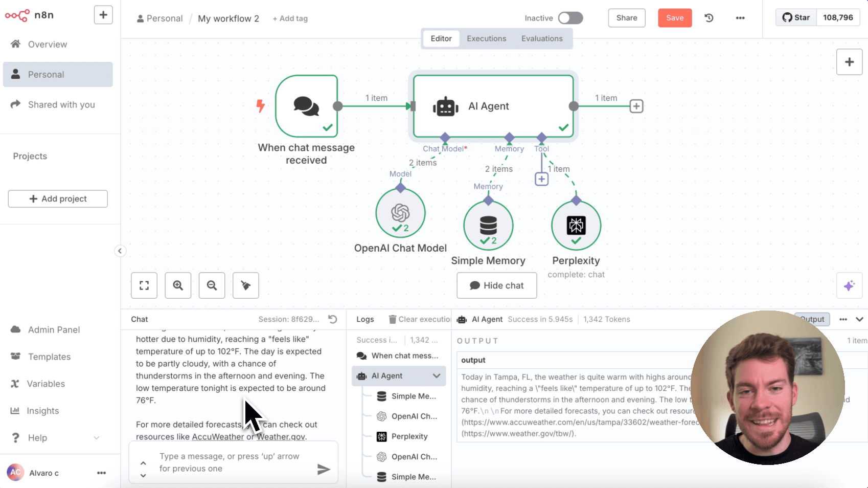Click Clear execution button in Logs
Image resolution: width=868 pixels, height=488 pixels.
click(420, 319)
